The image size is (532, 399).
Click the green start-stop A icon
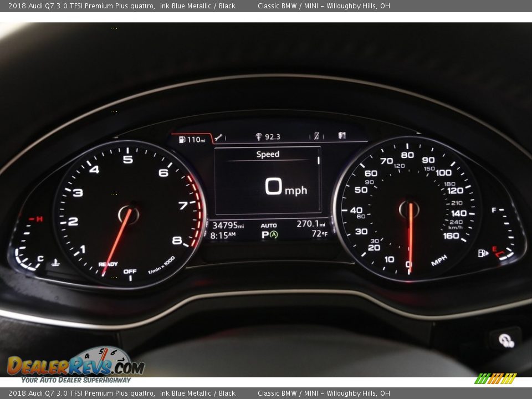coord(274,235)
